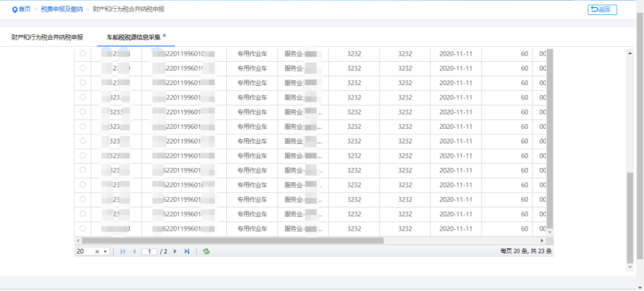Switch to 车船税税源信息采集 tab
Image resolution: width=644 pixels, height=291 pixels.
point(134,37)
